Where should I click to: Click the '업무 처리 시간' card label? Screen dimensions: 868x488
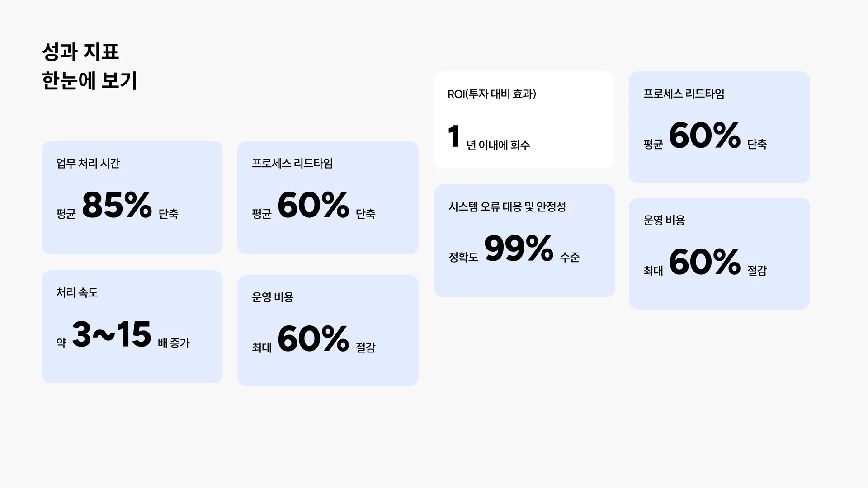click(88, 163)
